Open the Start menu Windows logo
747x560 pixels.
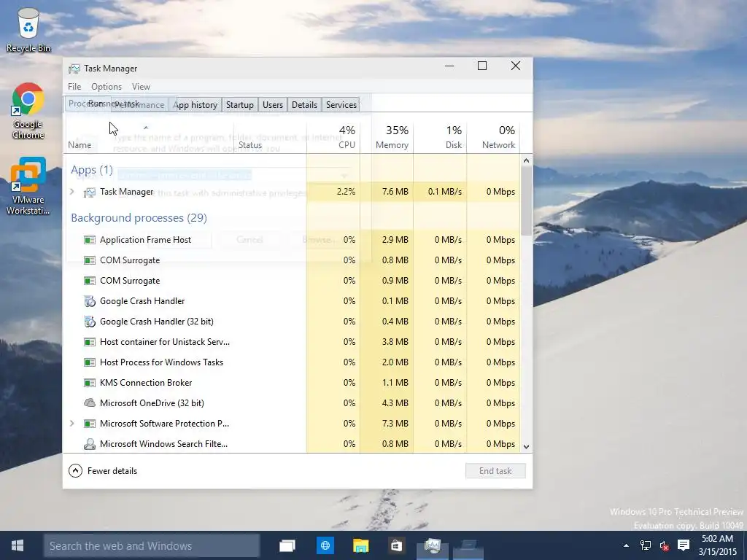point(18,545)
